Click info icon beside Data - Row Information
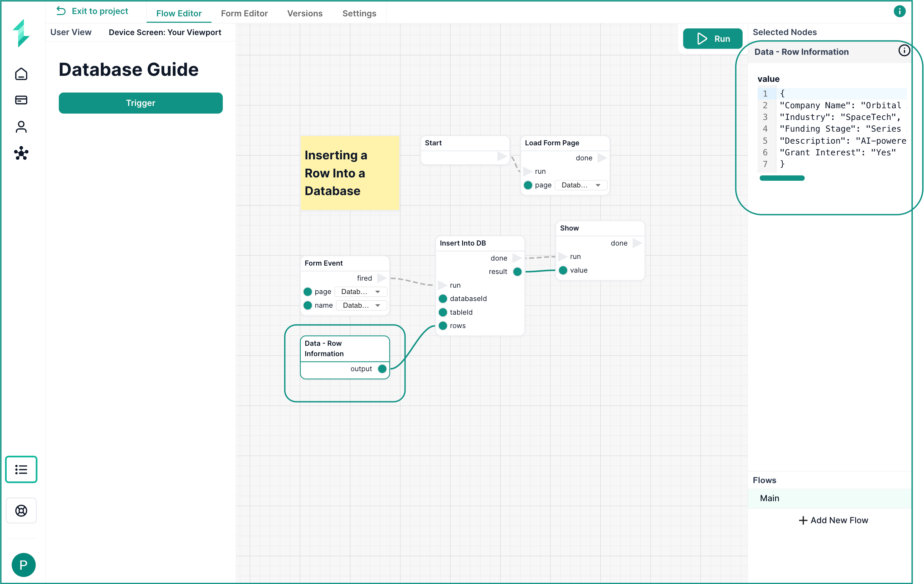924x584 pixels. (904, 51)
